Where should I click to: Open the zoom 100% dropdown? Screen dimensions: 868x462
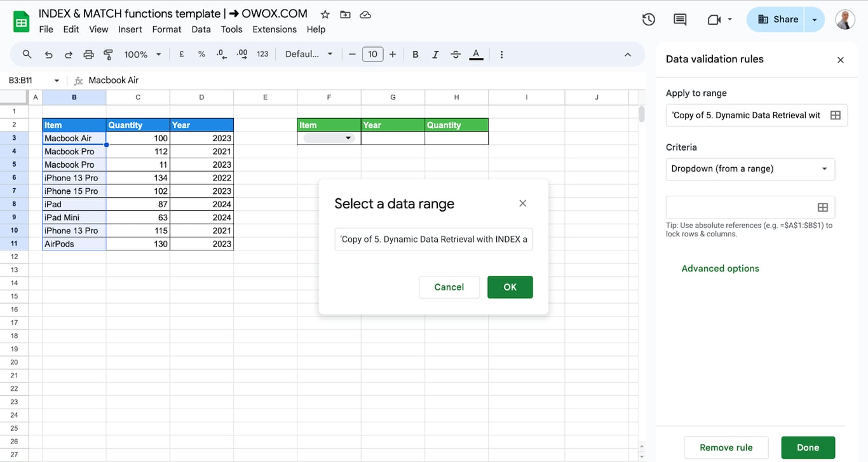pos(142,55)
